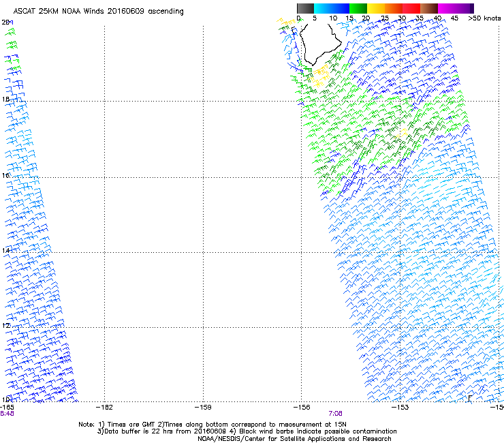The width and height of the screenshot is (504, 443).
Task: Click the '12' latitude axis label
Action: point(5,326)
